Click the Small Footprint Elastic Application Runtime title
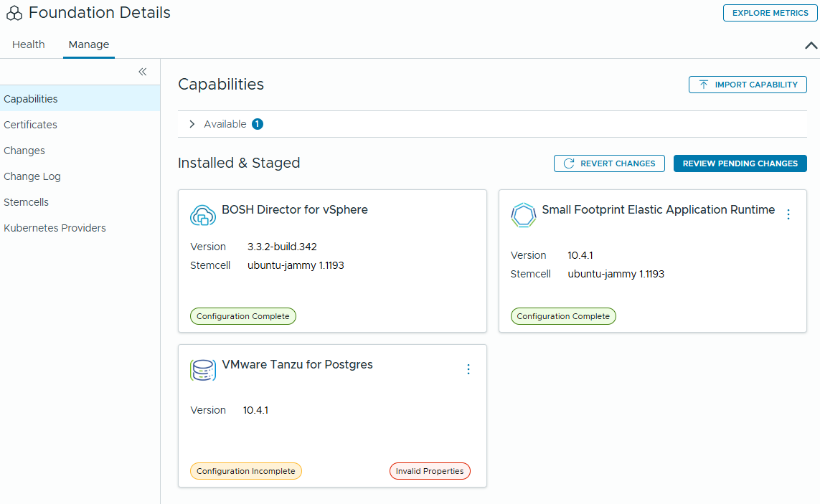This screenshot has width=820, height=504. [659, 209]
